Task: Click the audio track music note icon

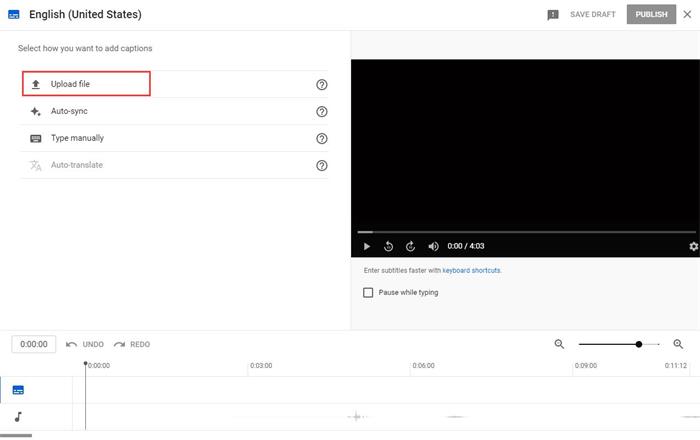Action: (x=18, y=417)
